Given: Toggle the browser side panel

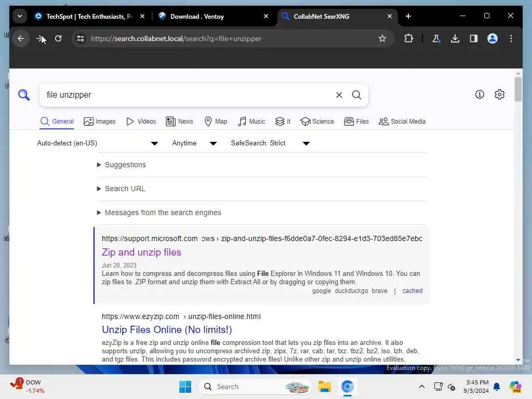Looking at the screenshot, I should (x=474, y=38).
